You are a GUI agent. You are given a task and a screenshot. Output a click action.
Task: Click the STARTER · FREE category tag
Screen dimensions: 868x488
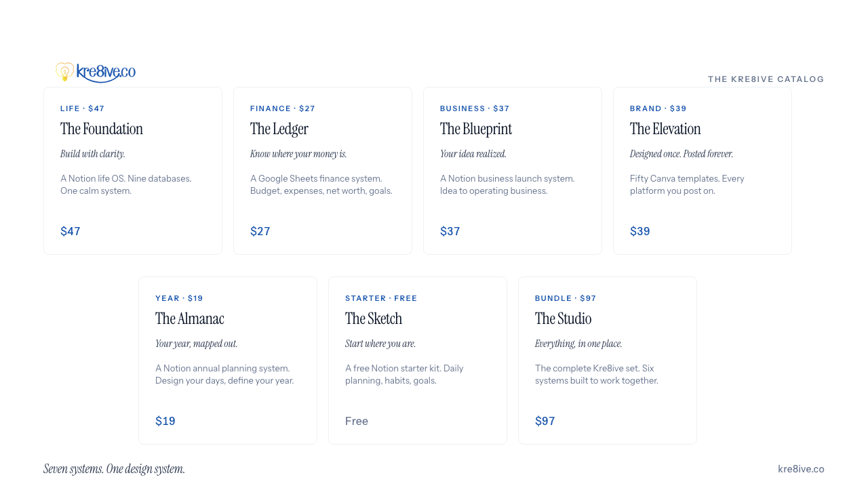click(x=381, y=298)
